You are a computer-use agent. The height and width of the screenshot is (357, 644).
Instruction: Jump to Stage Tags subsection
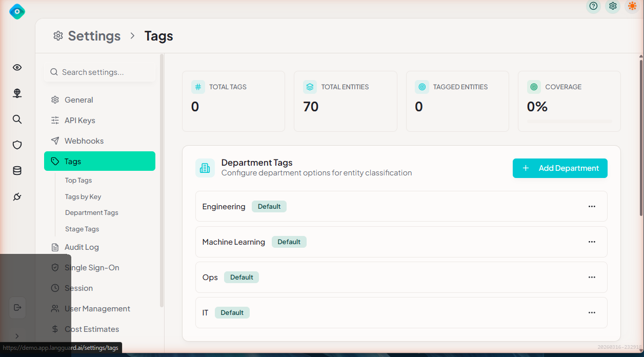point(82,229)
